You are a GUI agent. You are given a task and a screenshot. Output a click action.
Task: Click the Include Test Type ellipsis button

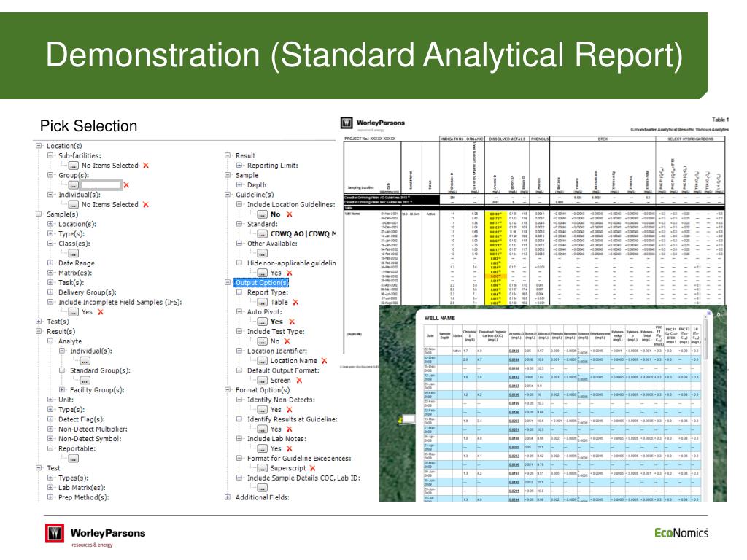[x=263, y=341]
